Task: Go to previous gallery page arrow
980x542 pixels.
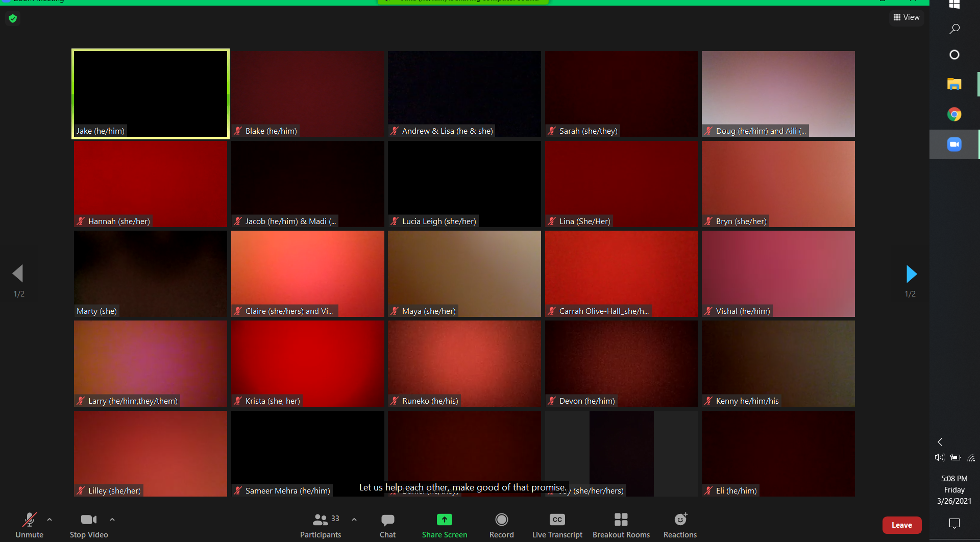Action: [18, 274]
